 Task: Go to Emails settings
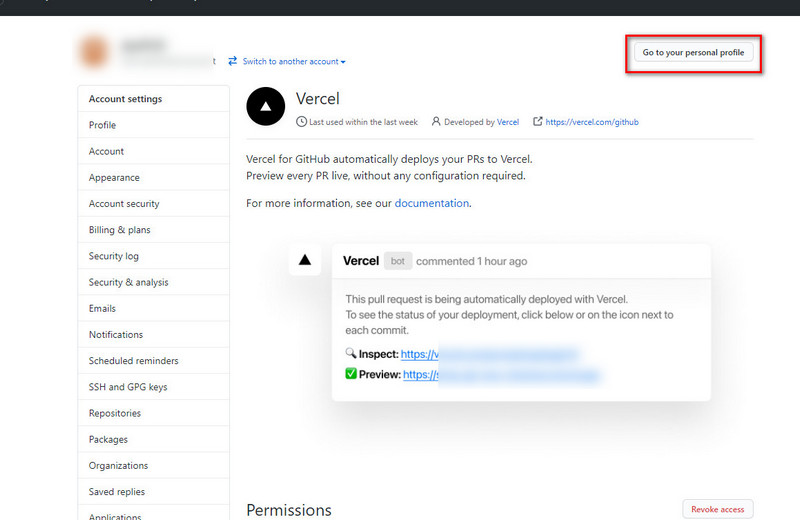coord(154,308)
